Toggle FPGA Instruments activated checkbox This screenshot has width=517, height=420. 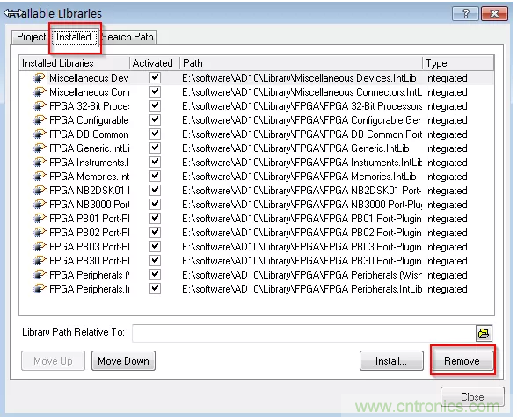tap(155, 162)
